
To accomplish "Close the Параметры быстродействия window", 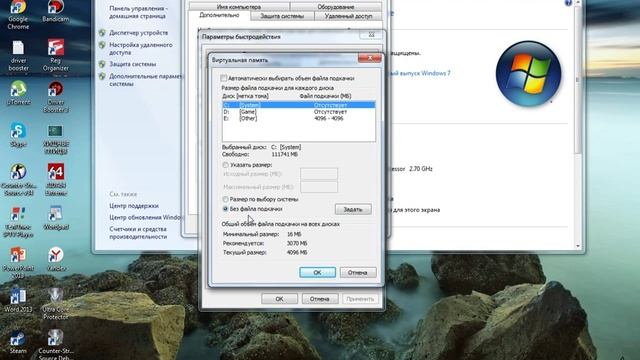I will [371, 35].
